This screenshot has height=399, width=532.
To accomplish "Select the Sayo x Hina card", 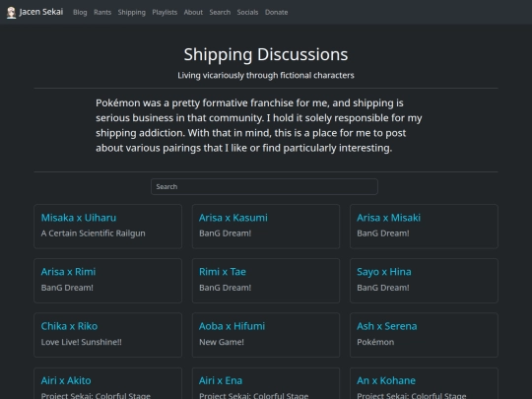I will (384, 272).
